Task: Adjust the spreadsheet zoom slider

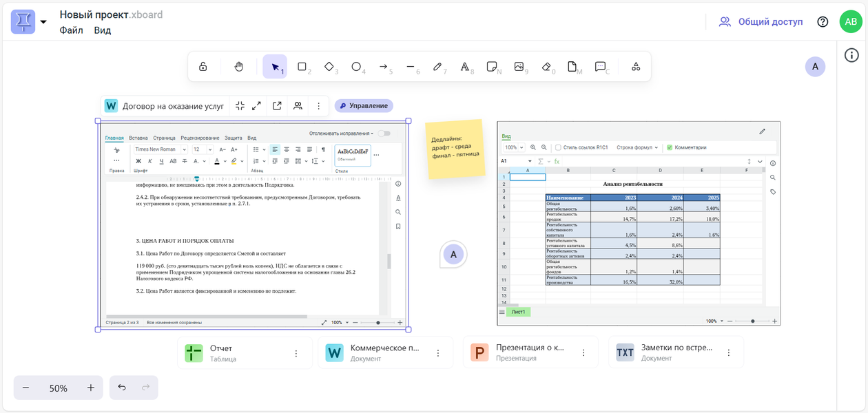Action: tap(752, 321)
